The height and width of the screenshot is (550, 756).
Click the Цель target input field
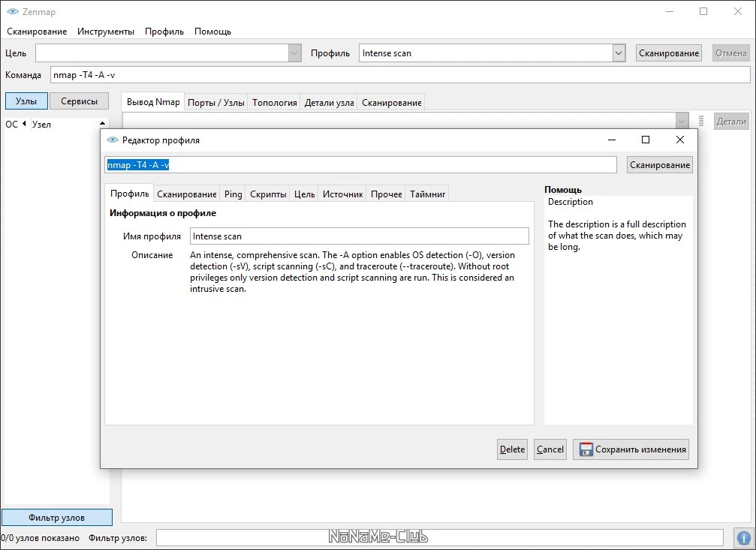(162, 53)
